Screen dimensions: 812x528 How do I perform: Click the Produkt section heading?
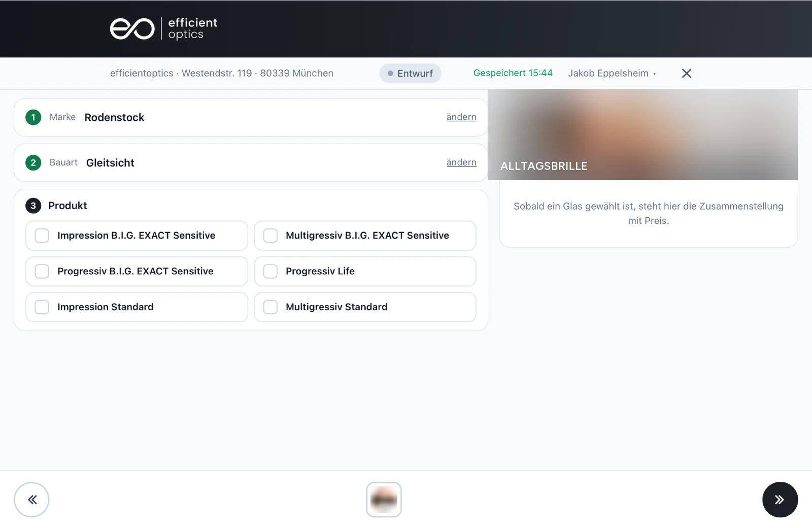tap(67, 206)
